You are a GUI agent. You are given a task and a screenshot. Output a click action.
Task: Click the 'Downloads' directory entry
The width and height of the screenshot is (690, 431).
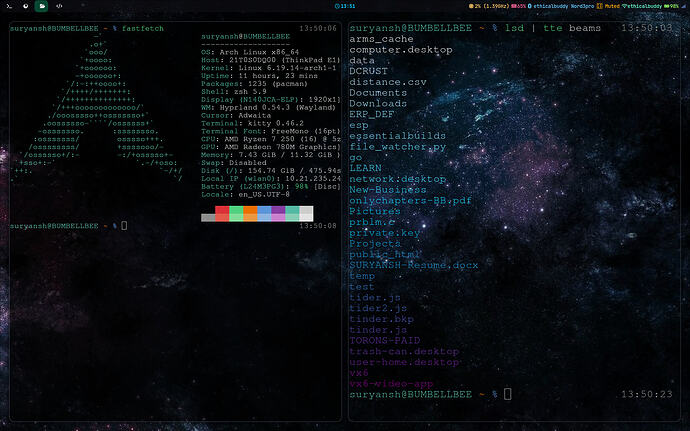(378, 104)
